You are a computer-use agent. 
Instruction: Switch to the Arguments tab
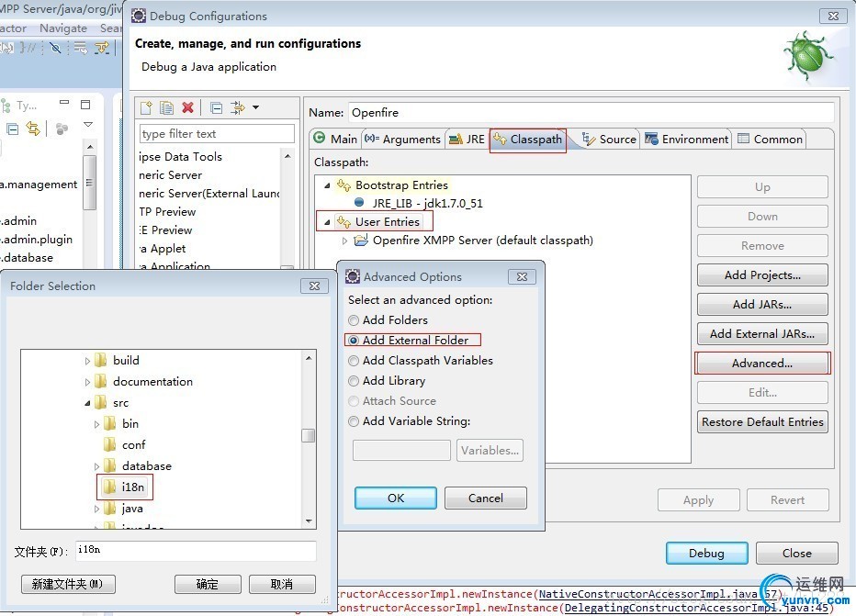(403, 140)
